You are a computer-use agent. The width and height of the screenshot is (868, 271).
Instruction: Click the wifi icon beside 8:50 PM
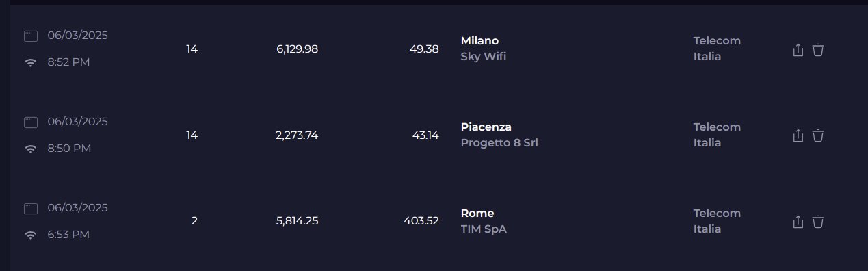(x=30, y=149)
